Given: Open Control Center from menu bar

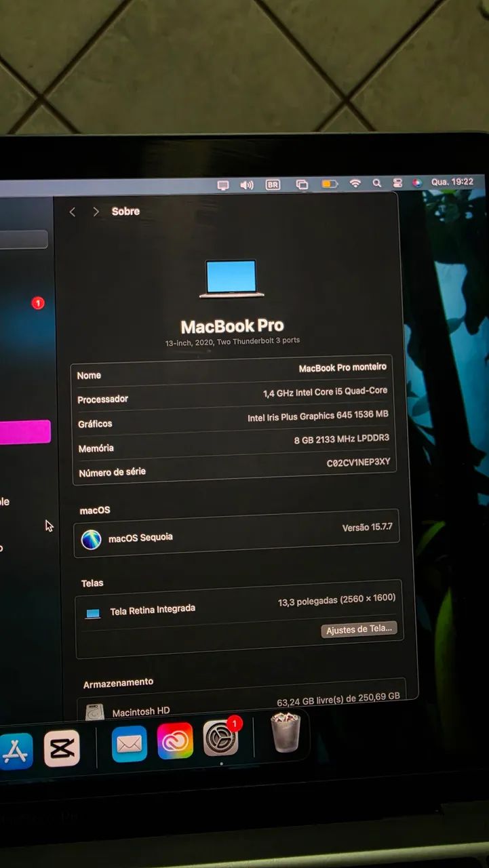Looking at the screenshot, I should point(397,183).
